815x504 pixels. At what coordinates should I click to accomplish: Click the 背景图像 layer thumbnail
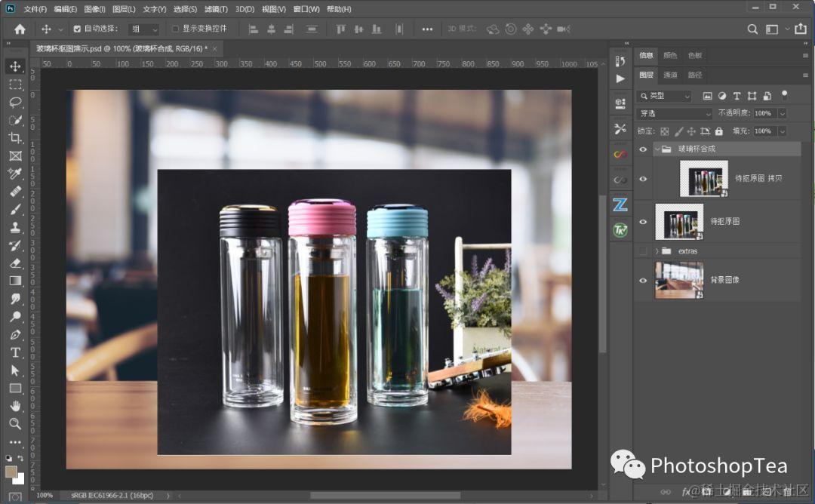pyautogui.click(x=679, y=280)
